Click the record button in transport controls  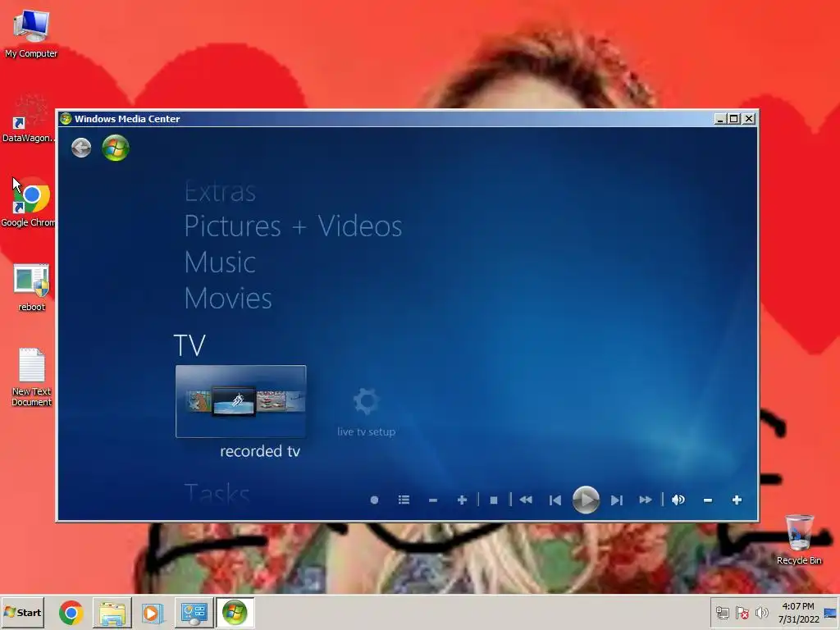point(374,500)
